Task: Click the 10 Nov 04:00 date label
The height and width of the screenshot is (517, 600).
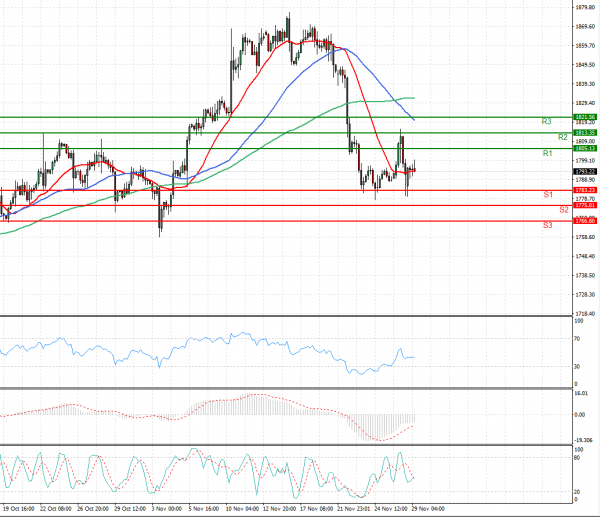Action: 242,509
